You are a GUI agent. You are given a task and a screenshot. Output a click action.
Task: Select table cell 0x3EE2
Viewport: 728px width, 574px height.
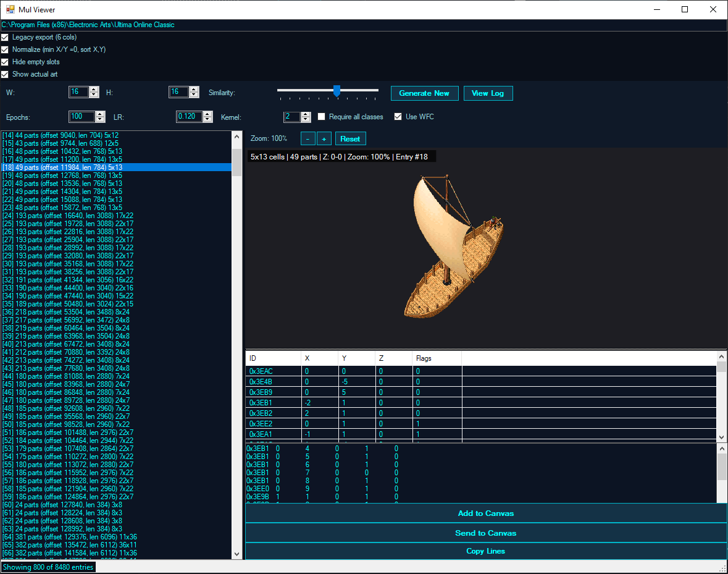[x=274, y=423]
